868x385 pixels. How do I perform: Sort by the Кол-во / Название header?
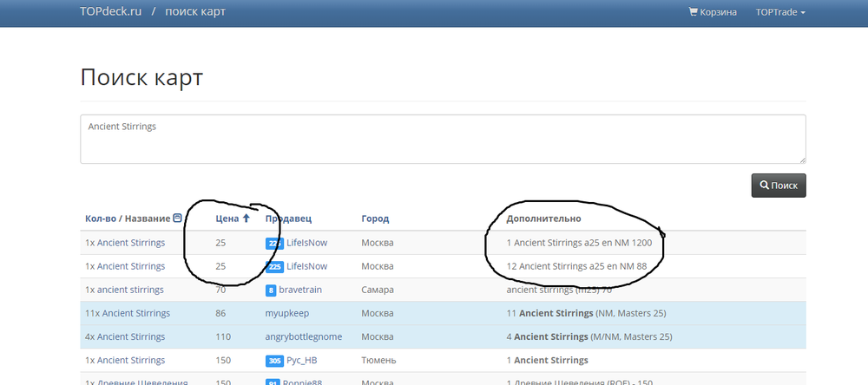[x=127, y=219]
